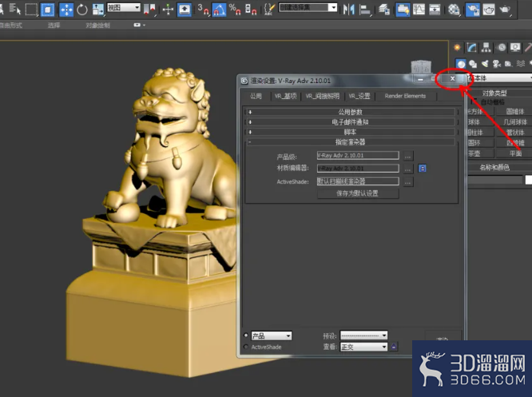Toggle Keyboard Shortcut Override icon
The image size is (532, 397).
(185, 10)
